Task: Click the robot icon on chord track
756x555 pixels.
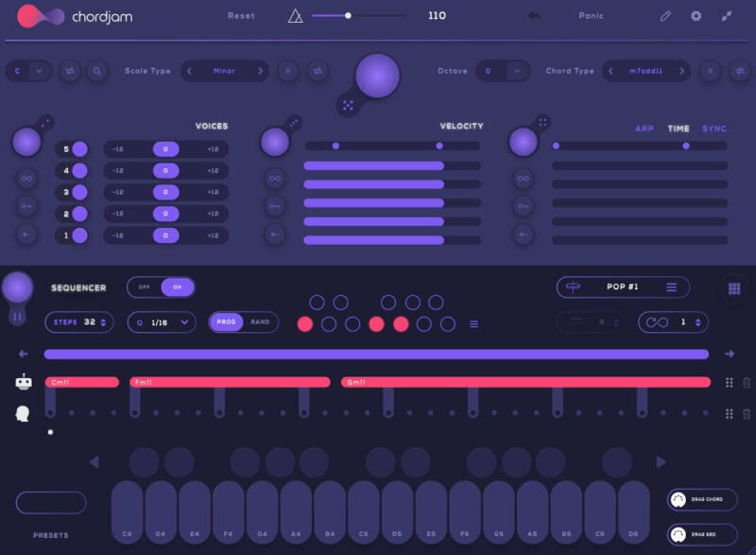Action: [23, 382]
